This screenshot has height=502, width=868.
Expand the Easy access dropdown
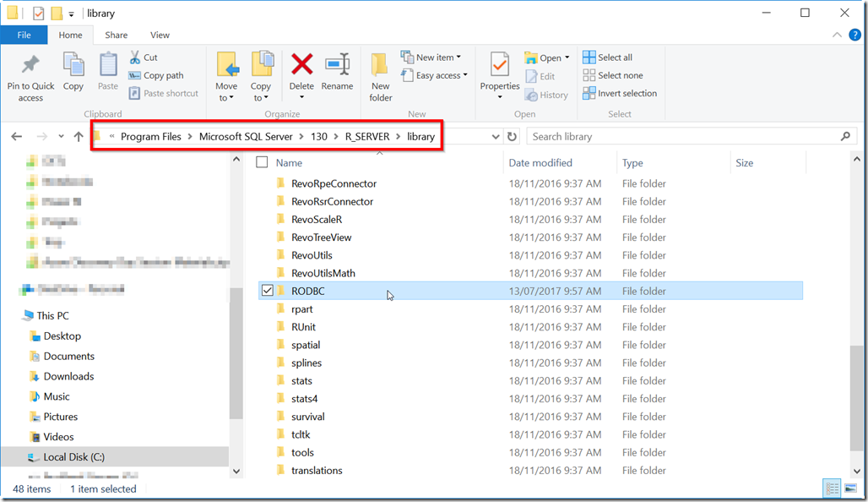(465, 75)
